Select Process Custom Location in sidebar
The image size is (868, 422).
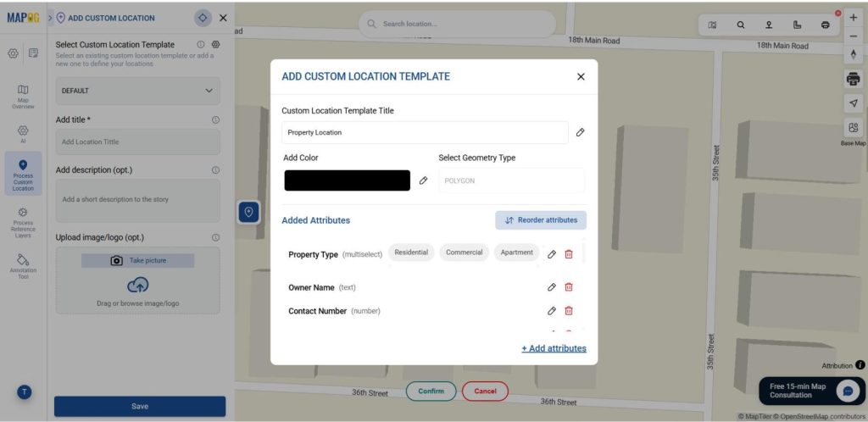23,175
